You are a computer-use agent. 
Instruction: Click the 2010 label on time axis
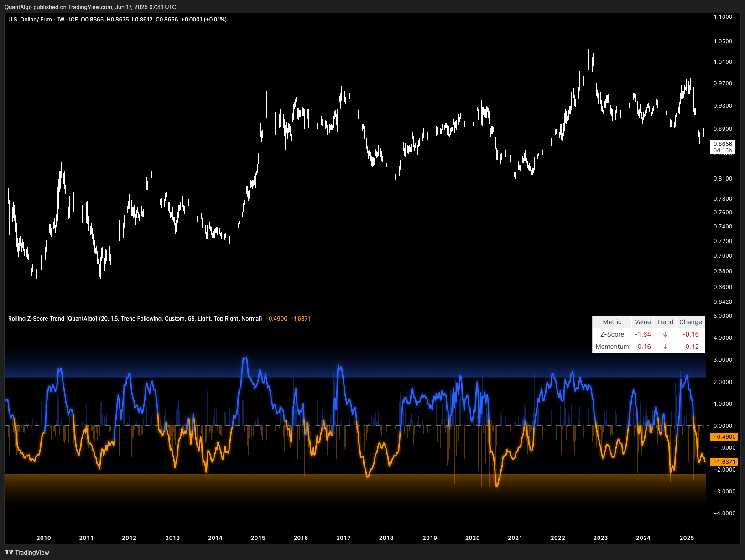44,538
